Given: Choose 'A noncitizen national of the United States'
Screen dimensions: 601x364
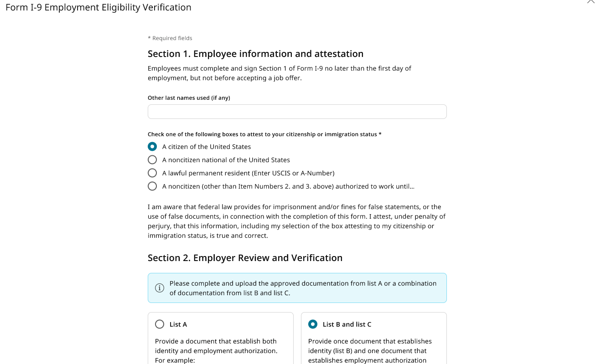Looking at the screenshot, I should [152, 160].
